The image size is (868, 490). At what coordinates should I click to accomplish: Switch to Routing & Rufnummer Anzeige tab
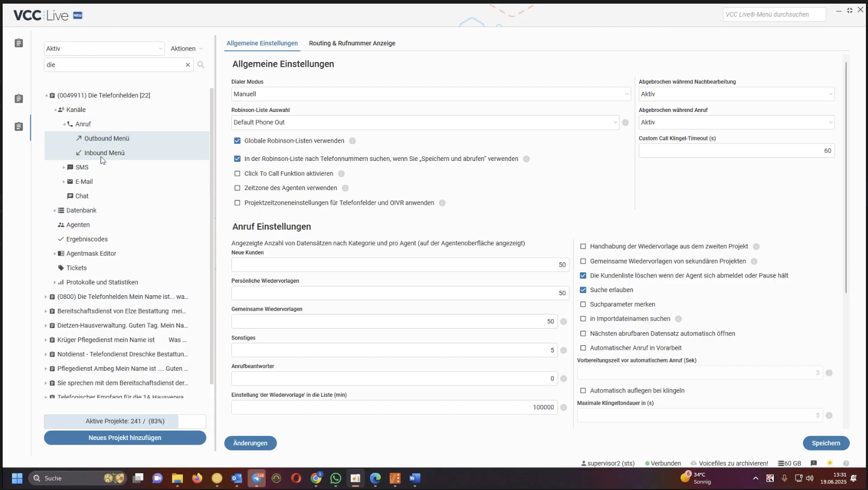352,43
